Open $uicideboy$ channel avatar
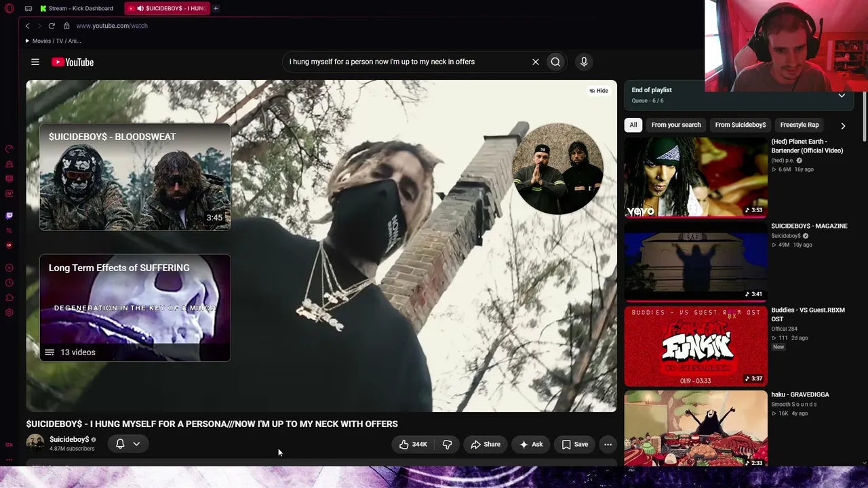 coord(35,443)
